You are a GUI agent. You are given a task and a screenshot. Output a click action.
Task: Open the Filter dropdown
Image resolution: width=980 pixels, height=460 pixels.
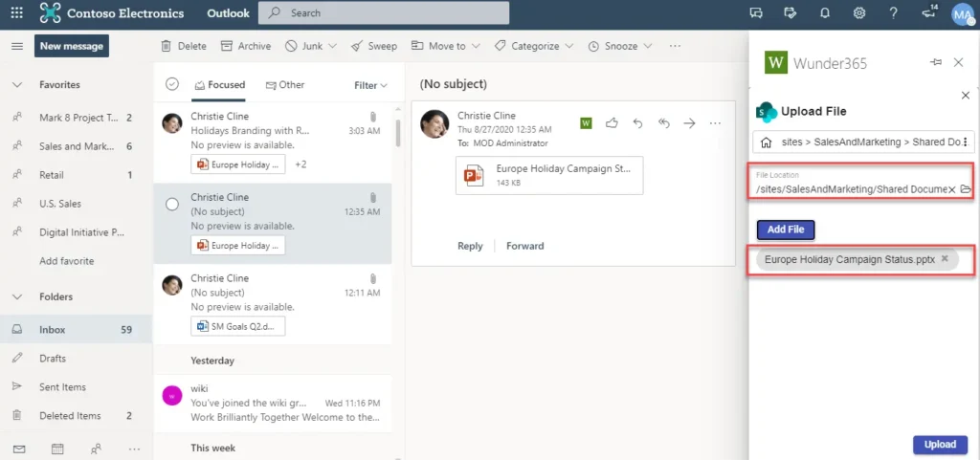[x=370, y=85]
